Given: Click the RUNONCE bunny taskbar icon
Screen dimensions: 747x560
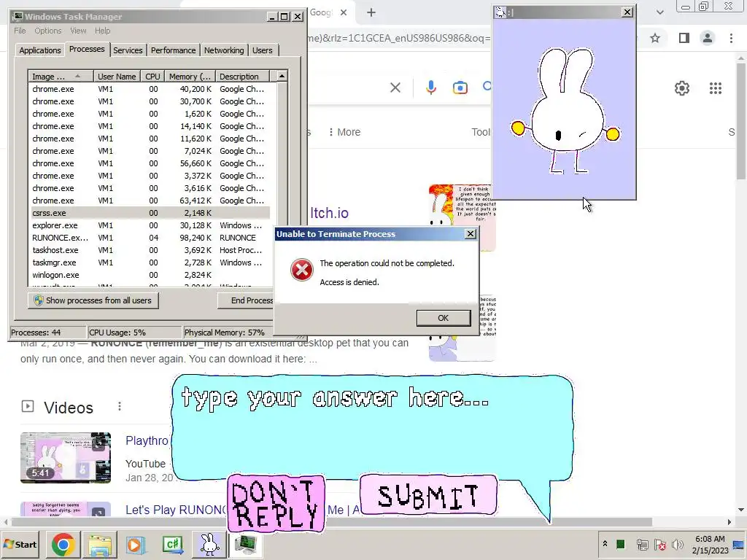Looking at the screenshot, I should [209, 544].
